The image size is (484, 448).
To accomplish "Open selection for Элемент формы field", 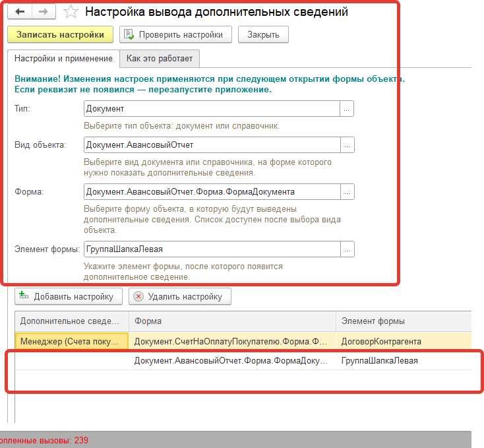I will coord(348,249).
